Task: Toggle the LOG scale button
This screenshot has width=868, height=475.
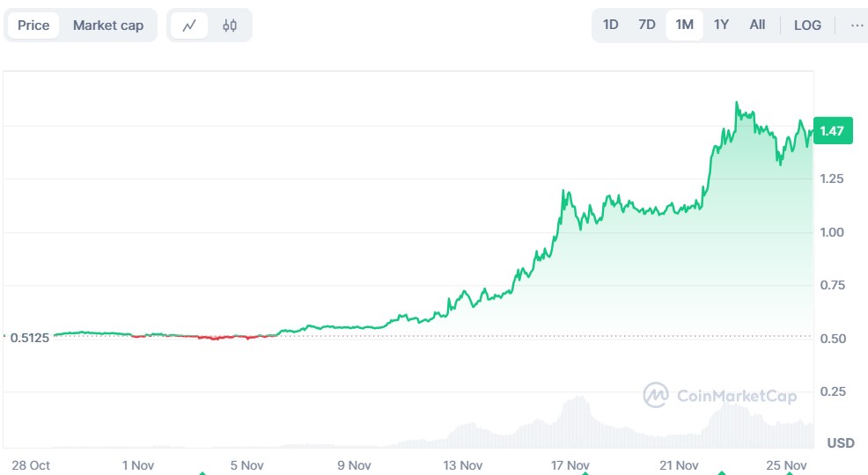Action: pos(807,25)
